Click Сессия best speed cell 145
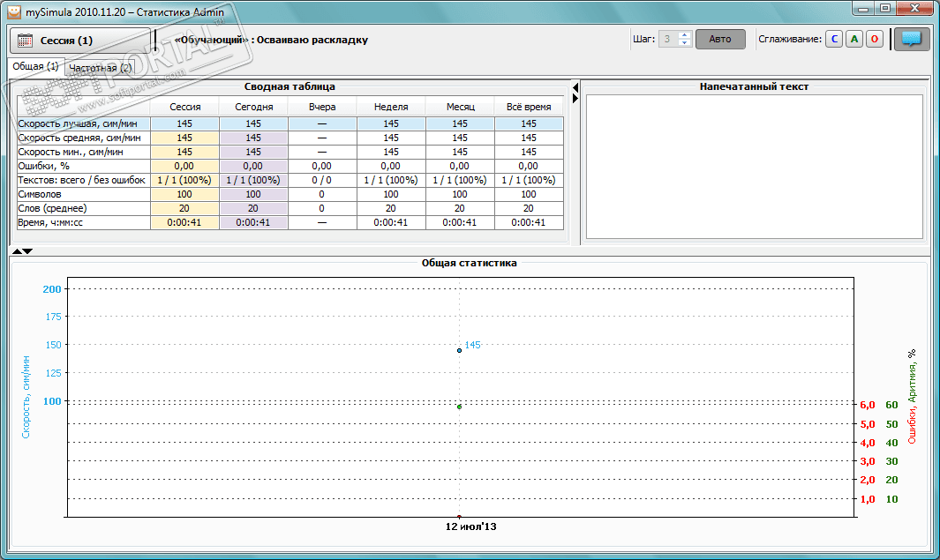This screenshot has height=560, width=940. (x=184, y=123)
